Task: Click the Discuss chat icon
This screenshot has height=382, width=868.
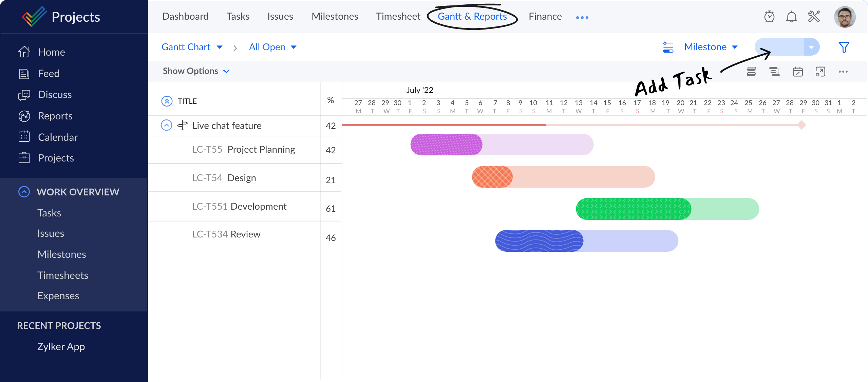Action: point(24,95)
